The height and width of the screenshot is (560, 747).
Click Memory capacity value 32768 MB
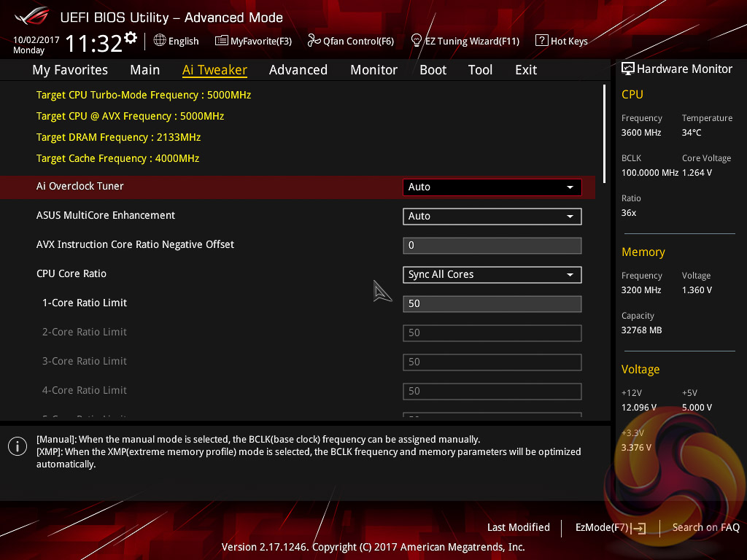coord(641,330)
